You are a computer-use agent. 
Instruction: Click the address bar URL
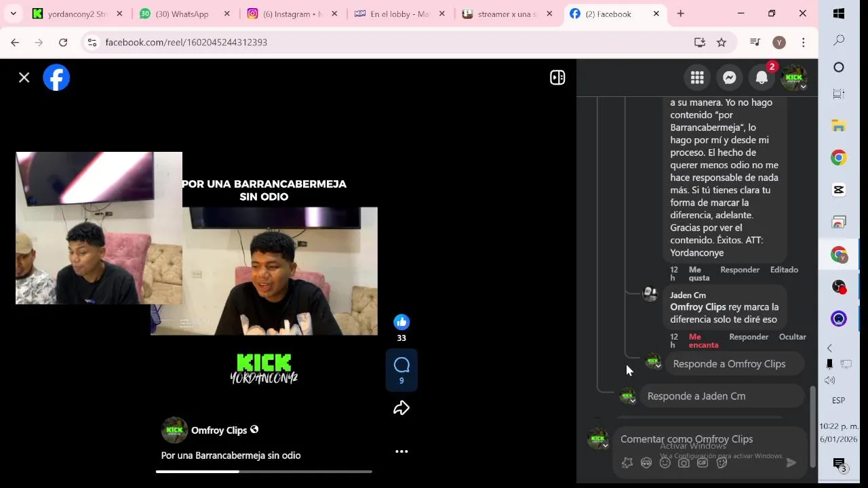coord(186,42)
